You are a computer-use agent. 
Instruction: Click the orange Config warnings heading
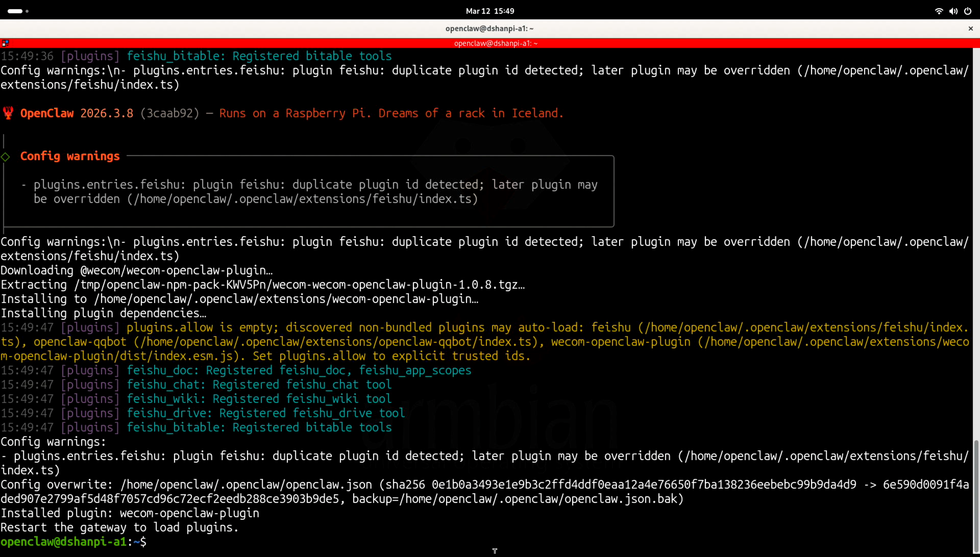pyautogui.click(x=70, y=156)
